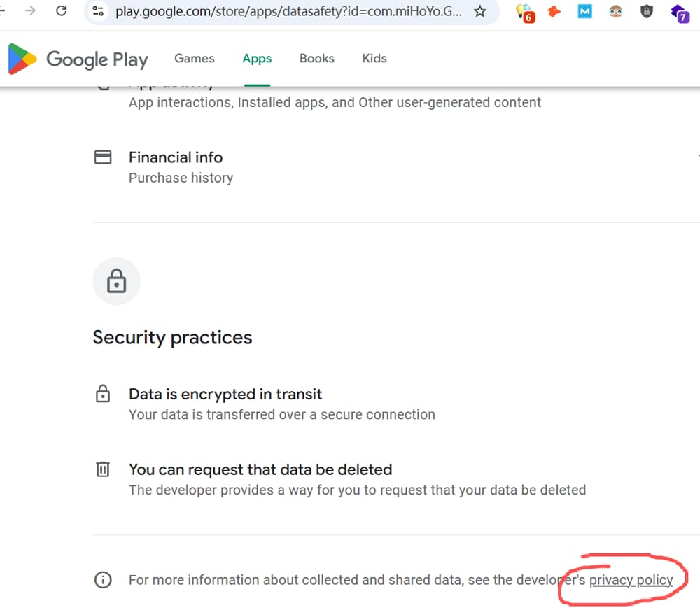Go forward with the arrow button
Viewport: 700px width, 610px height.
[x=30, y=10]
